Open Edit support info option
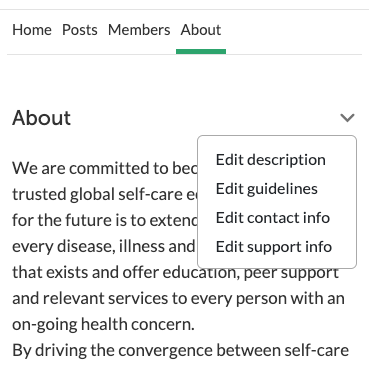 pyautogui.click(x=274, y=247)
